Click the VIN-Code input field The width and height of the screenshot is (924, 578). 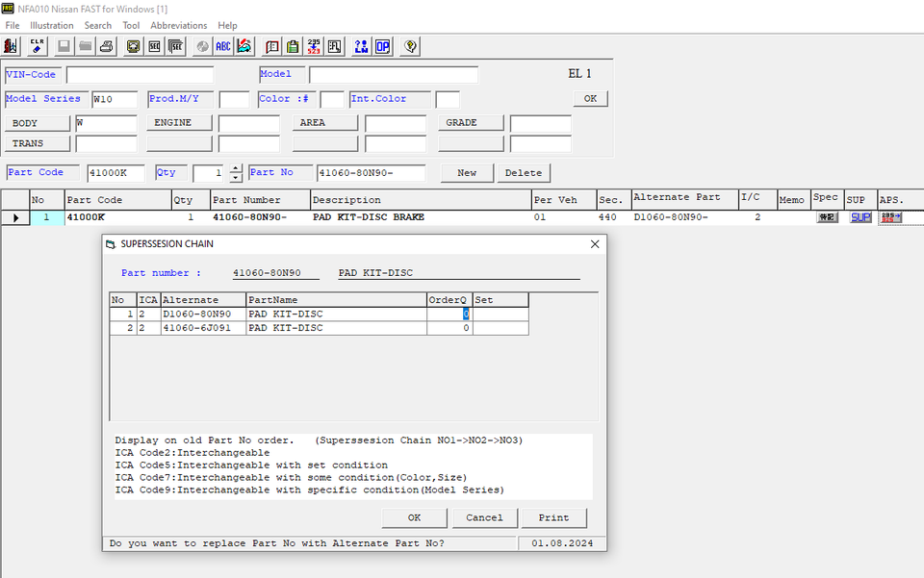click(140, 75)
